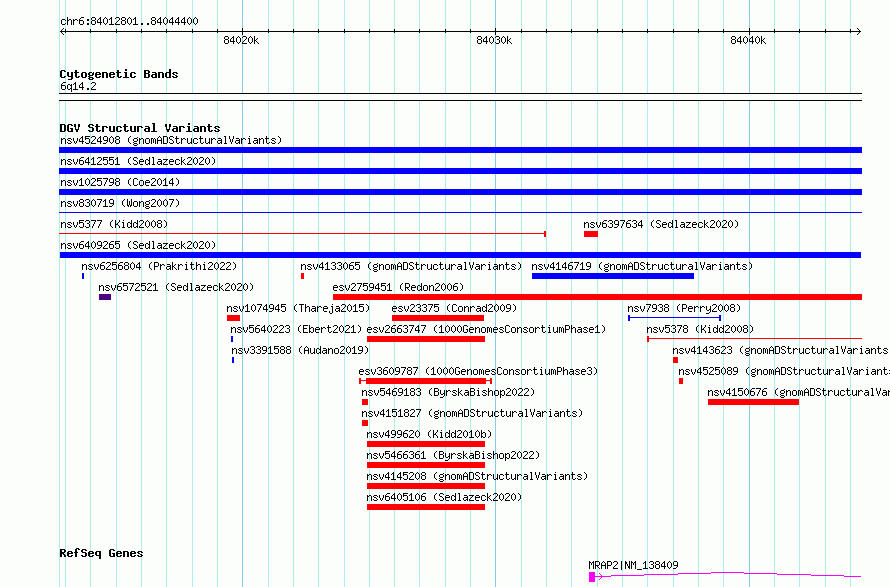Image resolution: width=890 pixels, height=587 pixels.
Task: Open the nsv5469183 (ByrskaBishop2022) label
Action: [x=448, y=392]
